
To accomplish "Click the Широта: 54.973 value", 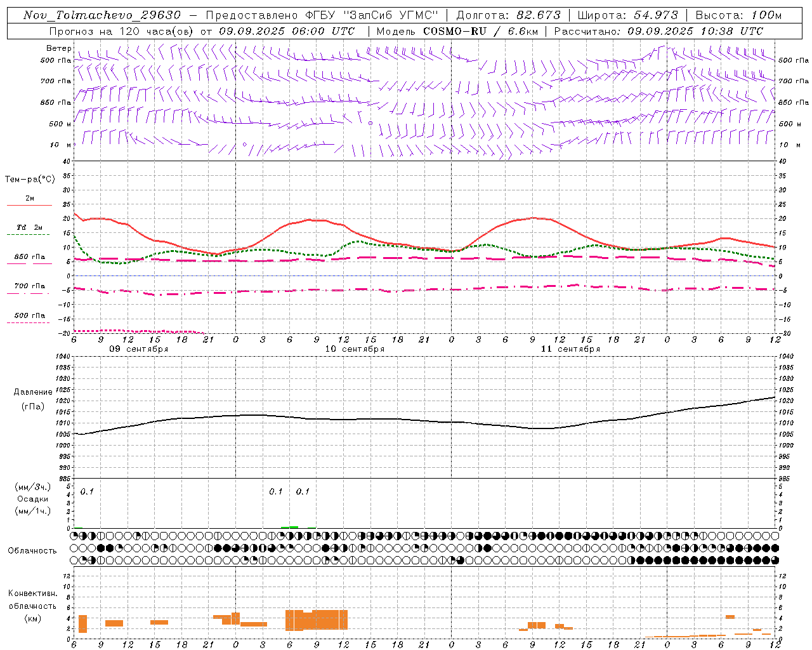I will tap(627, 15).
